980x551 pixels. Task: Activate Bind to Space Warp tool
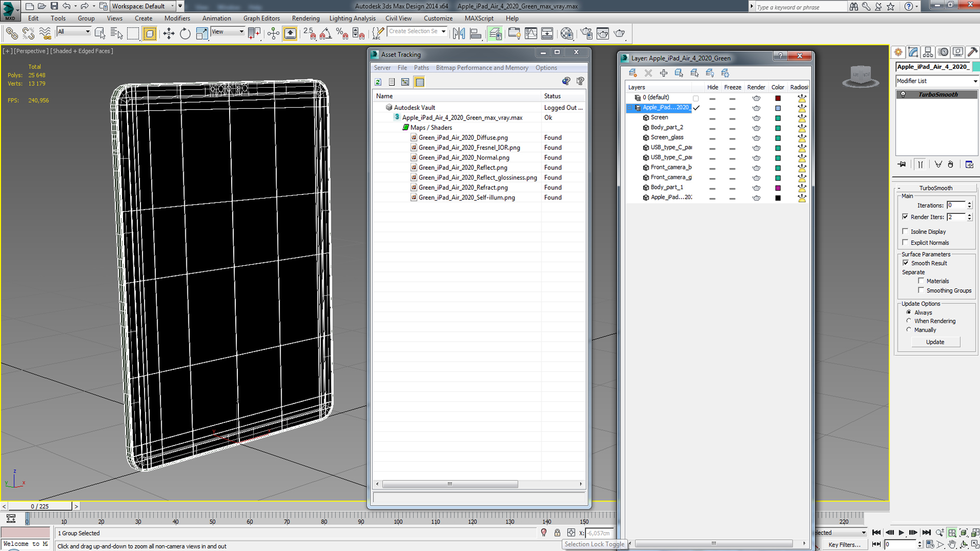click(x=45, y=34)
